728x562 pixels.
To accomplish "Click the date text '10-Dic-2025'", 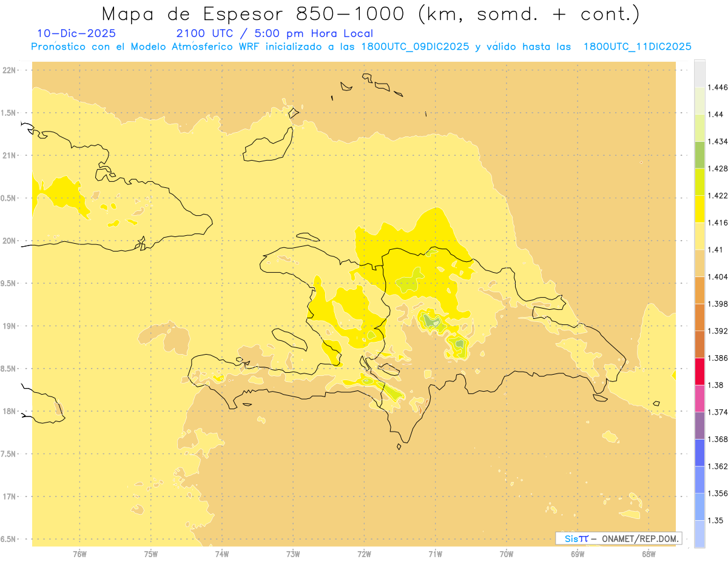I will coord(76,33).
